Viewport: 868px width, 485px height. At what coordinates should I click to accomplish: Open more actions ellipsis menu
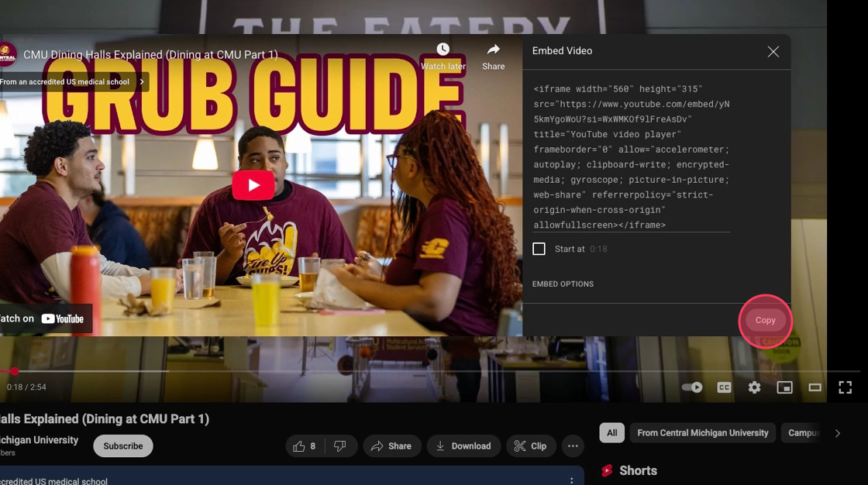tap(573, 445)
